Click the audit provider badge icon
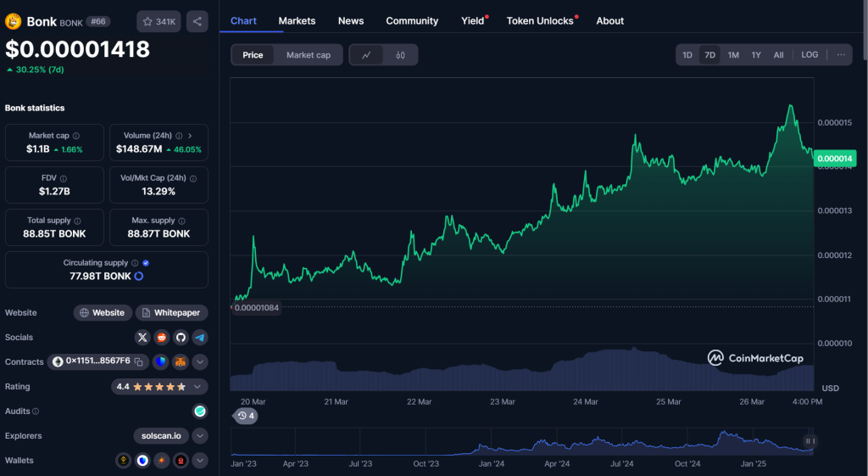Viewport: 868px width, 476px height. click(200, 412)
